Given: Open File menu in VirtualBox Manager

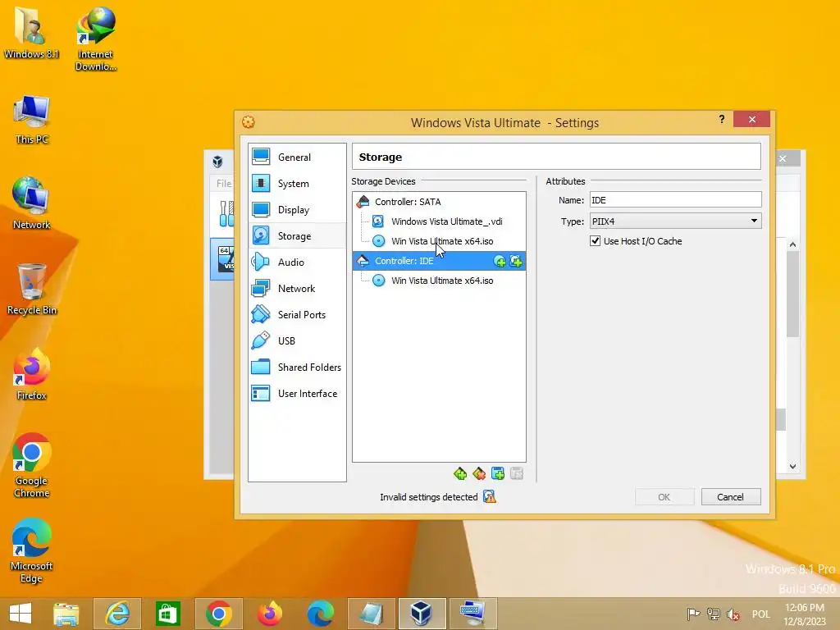Looking at the screenshot, I should 223,183.
